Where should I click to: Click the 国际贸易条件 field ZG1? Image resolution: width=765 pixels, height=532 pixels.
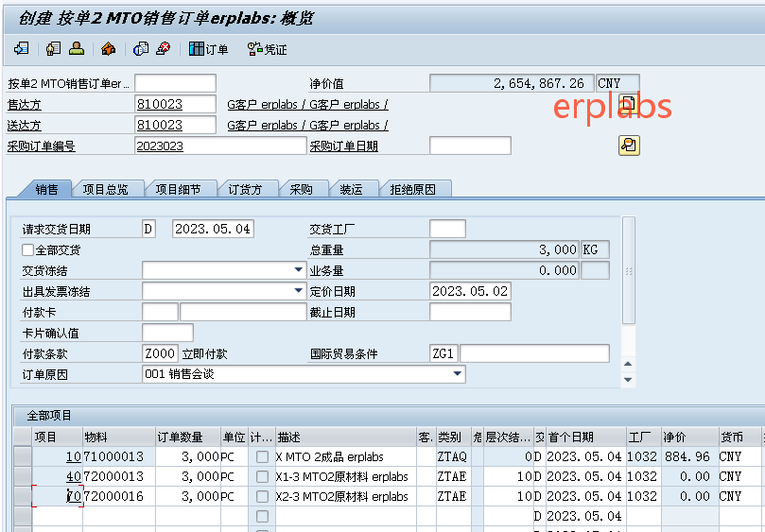coord(443,353)
